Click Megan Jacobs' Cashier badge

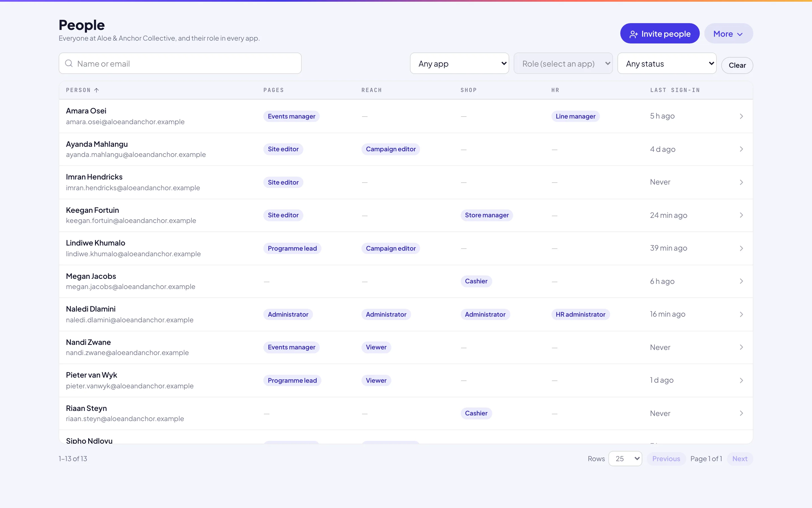click(x=476, y=281)
